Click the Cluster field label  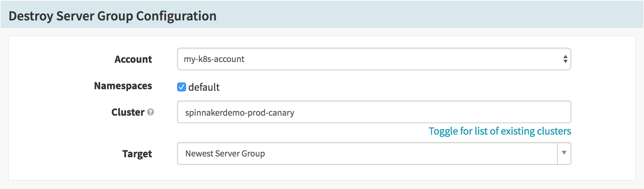click(128, 112)
